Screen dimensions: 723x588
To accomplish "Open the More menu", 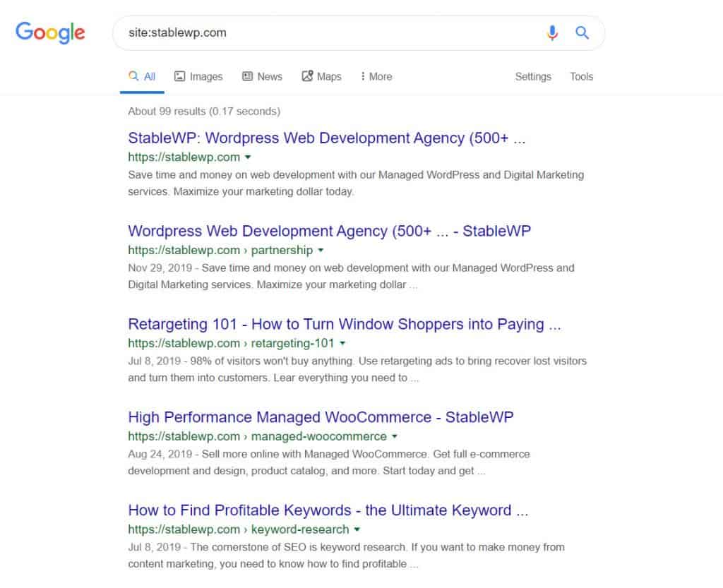I will click(x=376, y=76).
